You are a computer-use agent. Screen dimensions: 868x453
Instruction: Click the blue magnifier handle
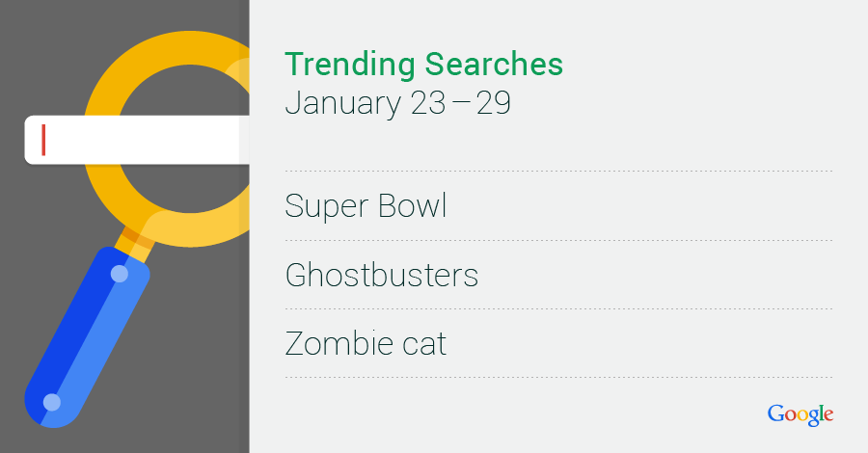pos(89,333)
